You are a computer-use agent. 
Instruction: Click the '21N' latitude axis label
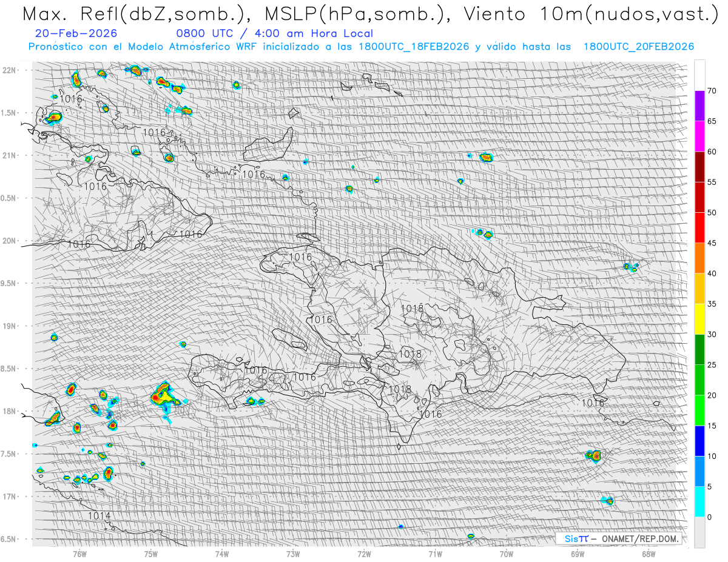9,155
